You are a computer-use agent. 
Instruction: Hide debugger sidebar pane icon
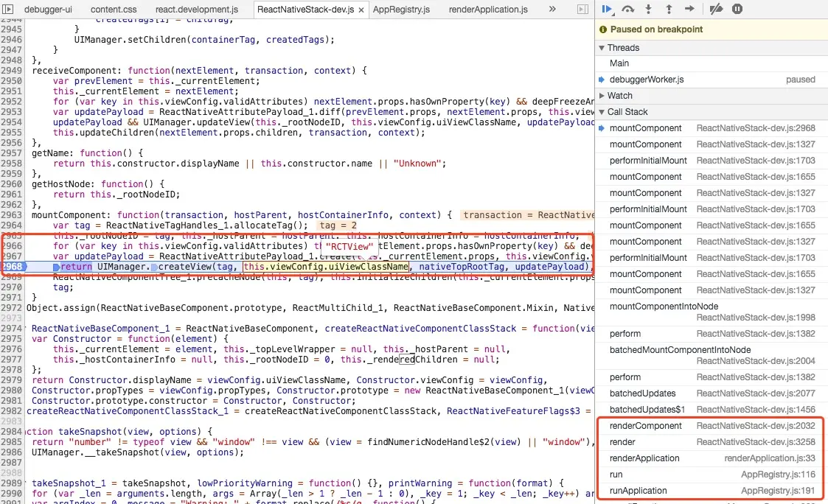(582, 9)
